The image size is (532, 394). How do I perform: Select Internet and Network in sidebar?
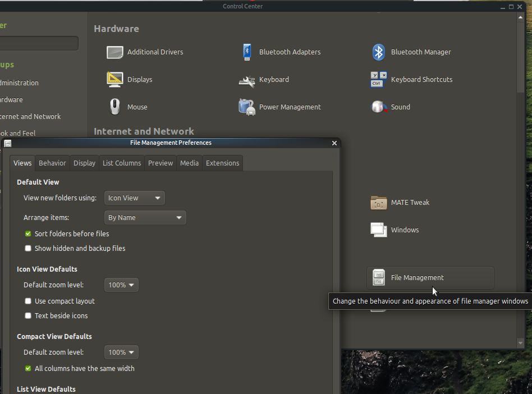point(30,117)
